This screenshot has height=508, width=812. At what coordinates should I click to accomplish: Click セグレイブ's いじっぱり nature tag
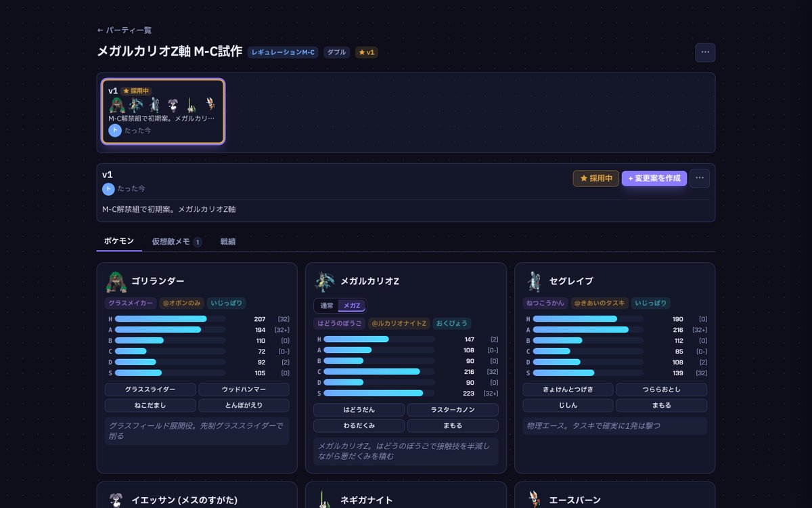tap(651, 303)
